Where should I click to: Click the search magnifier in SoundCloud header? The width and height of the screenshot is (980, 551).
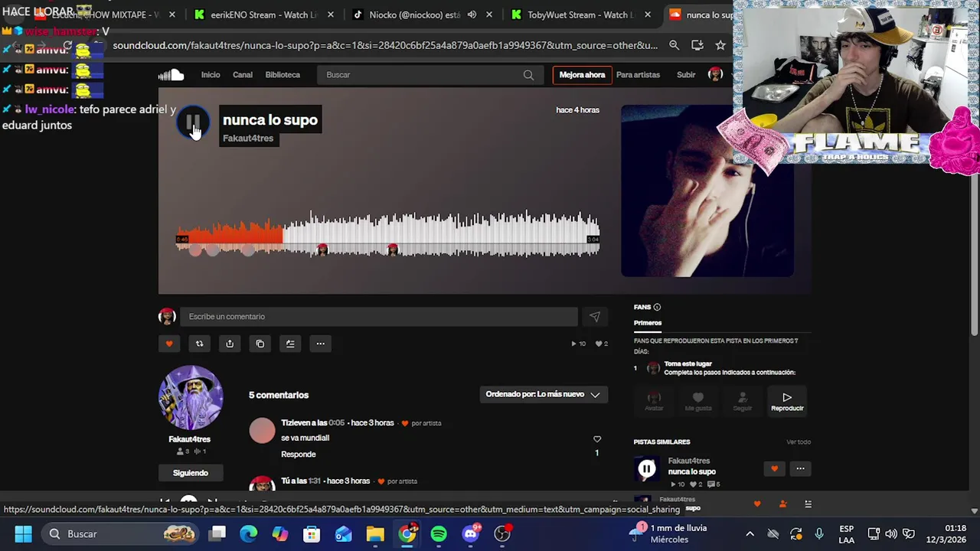(x=528, y=75)
